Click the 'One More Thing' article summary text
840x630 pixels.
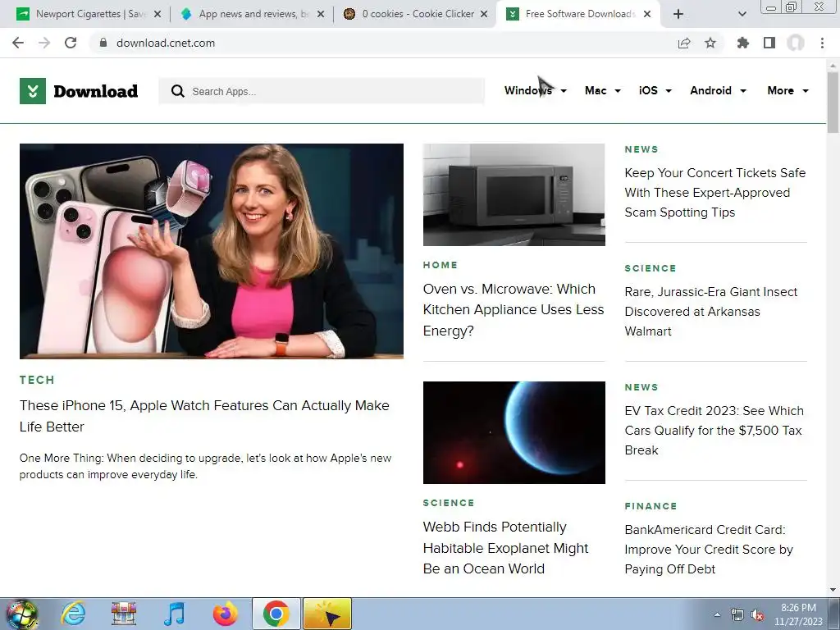point(205,466)
